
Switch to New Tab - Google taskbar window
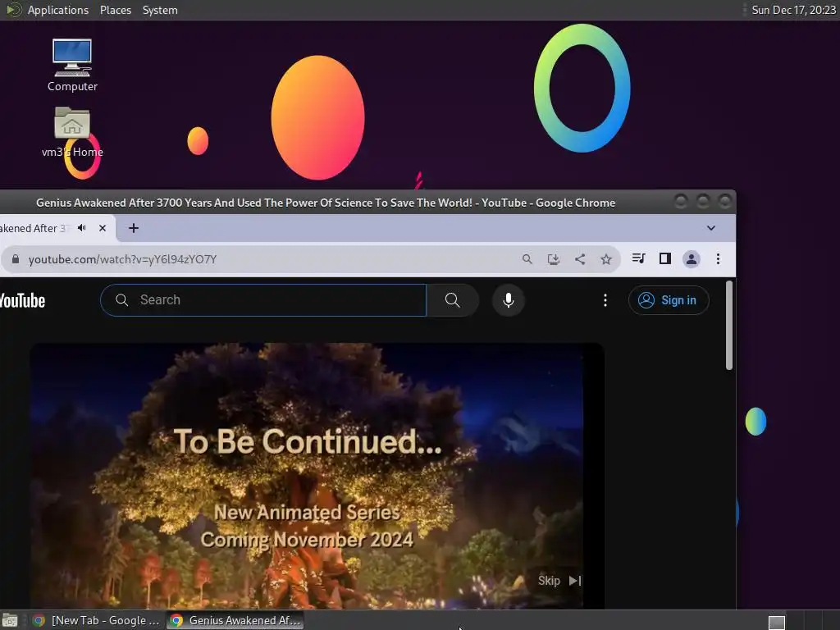coord(97,620)
